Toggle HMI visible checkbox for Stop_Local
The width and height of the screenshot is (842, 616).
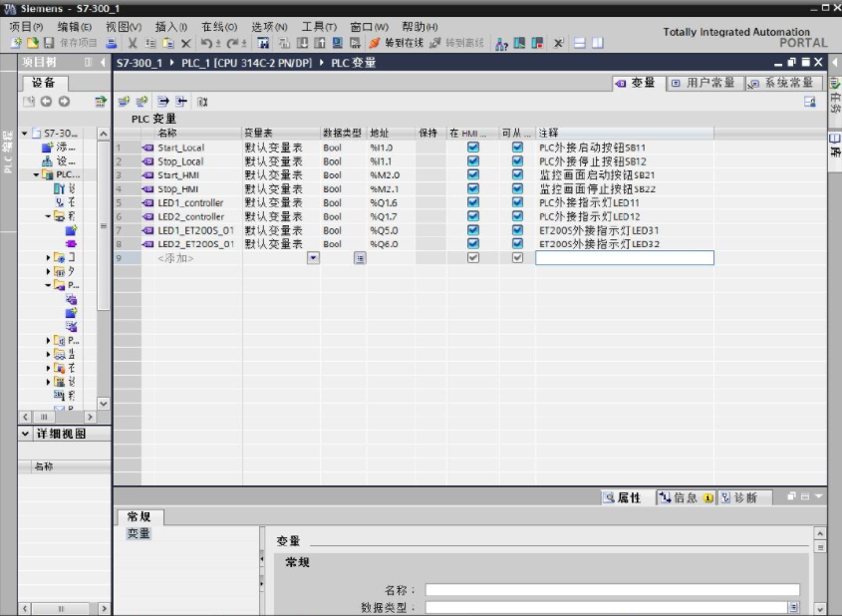click(473, 160)
